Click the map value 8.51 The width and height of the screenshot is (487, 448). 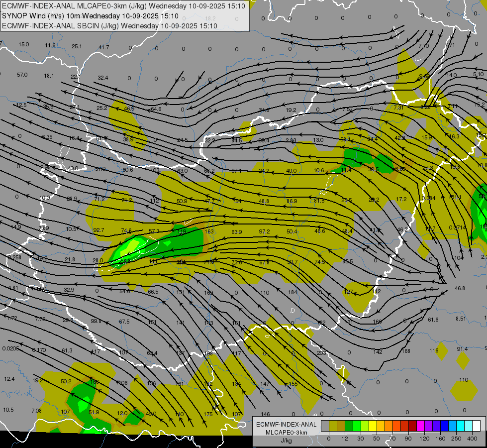click(x=461, y=319)
